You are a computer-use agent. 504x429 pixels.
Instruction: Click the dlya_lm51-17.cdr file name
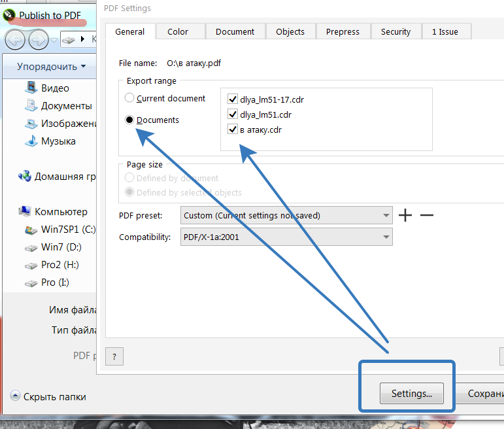click(x=272, y=99)
